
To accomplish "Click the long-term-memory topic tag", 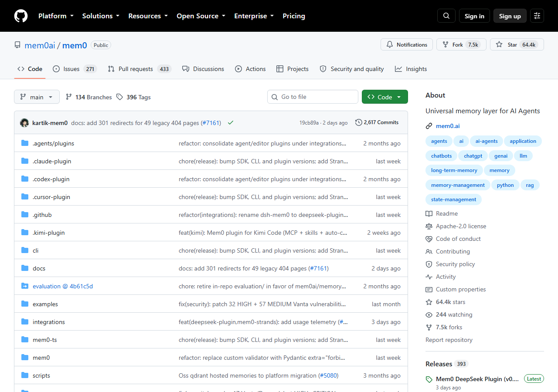I will [454, 170].
